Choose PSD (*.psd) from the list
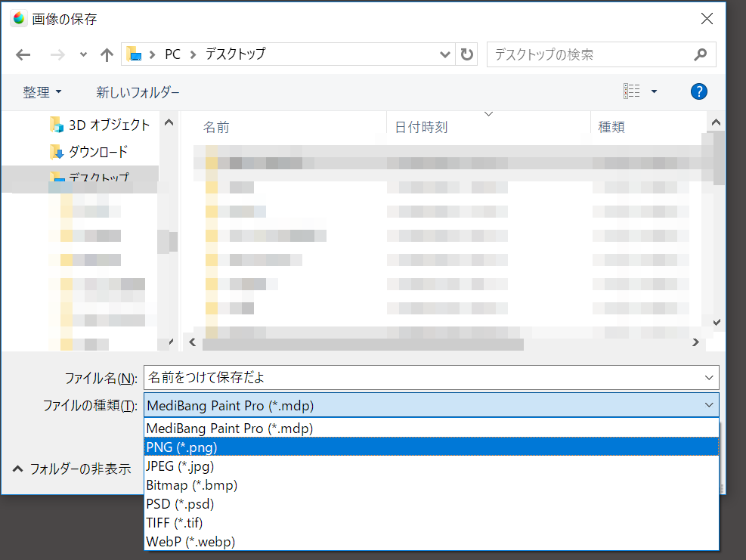The width and height of the screenshot is (746, 560). tap(431, 504)
